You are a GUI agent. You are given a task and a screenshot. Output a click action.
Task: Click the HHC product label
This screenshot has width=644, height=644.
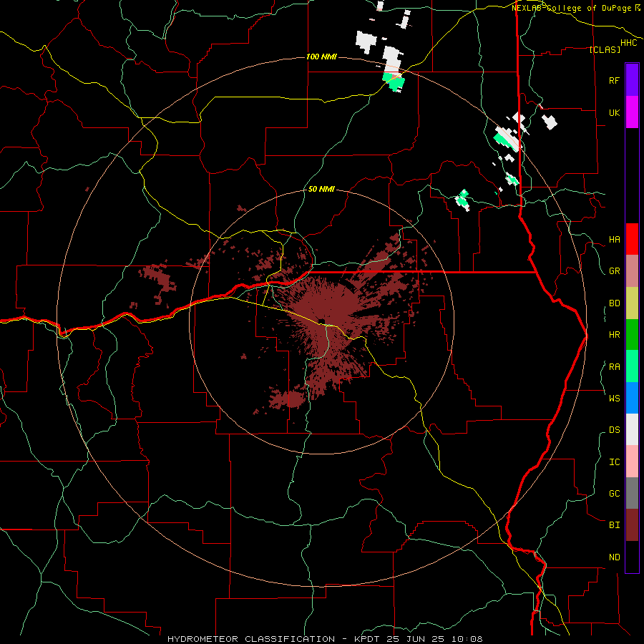coord(629,43)
